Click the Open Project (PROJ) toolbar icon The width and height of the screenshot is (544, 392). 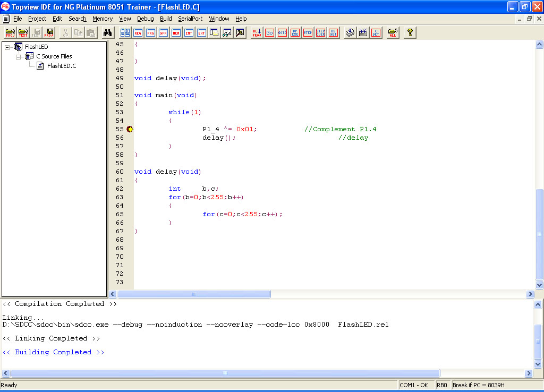[x=10, y=32]
